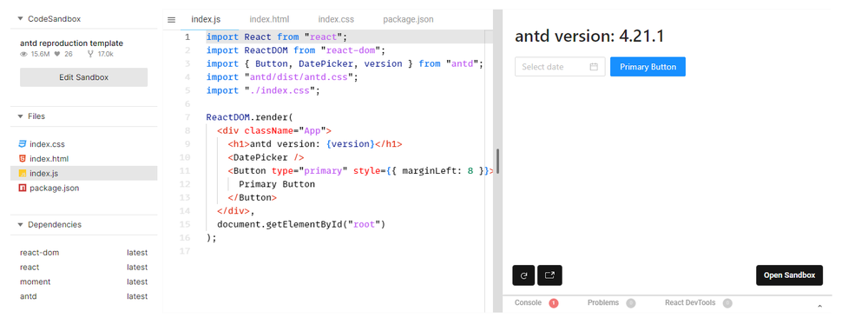The width and height of the screenshot is (868, 331).
Task: Switch to the index.css editor tab
Action: point(336,19)
